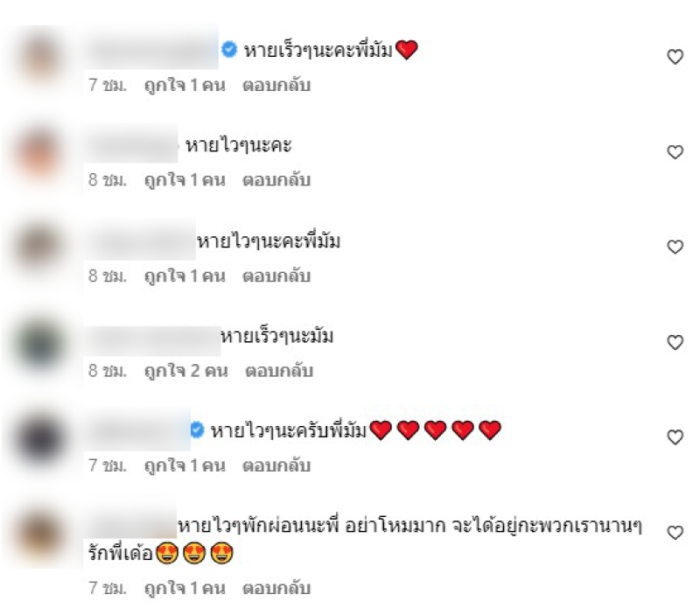View 'ถูกใจ 1 คน' under five-hearts comment

(x=185, y=465)
